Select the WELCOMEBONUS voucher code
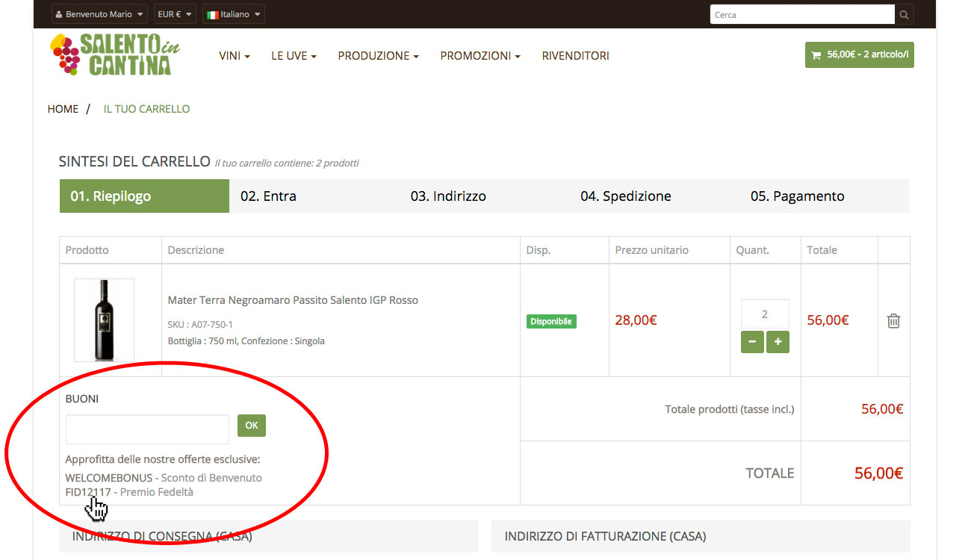Image resolution: width=971 pixels, height=560 pixels. 109,478
